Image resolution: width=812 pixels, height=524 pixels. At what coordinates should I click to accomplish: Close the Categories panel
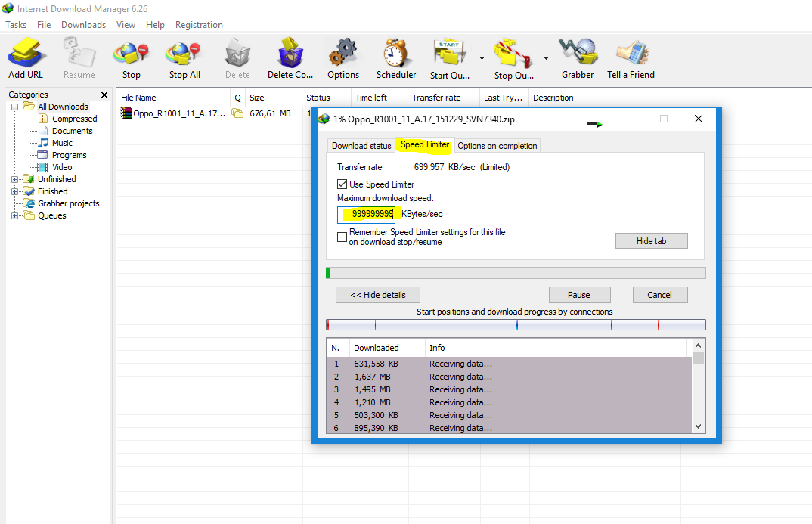tap(104, 95)
